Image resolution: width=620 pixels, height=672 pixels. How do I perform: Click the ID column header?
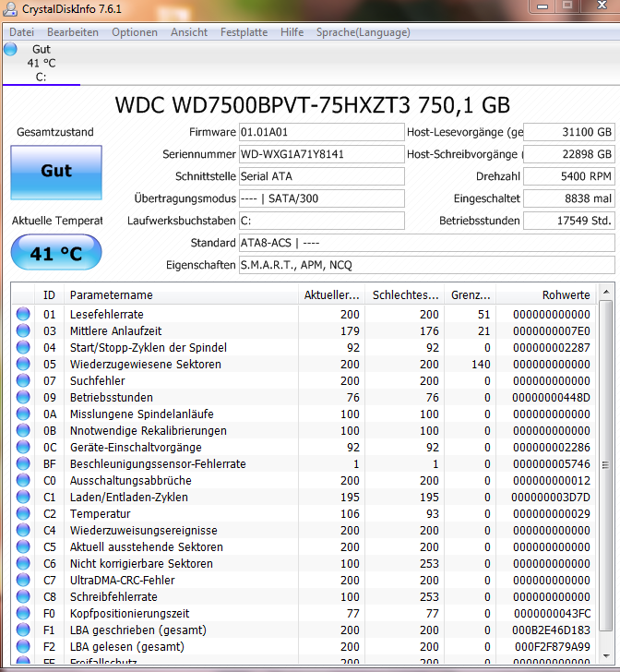point(49,294)
